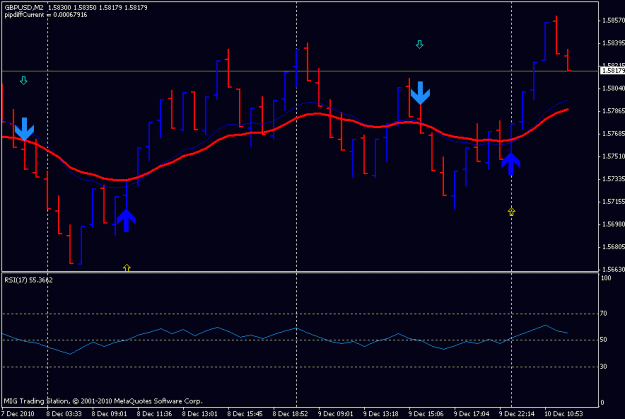Click the 8 Dec 15:45 time axis label
The height and width of the screenshot is (419, 625).
click(x=245, y=414)
